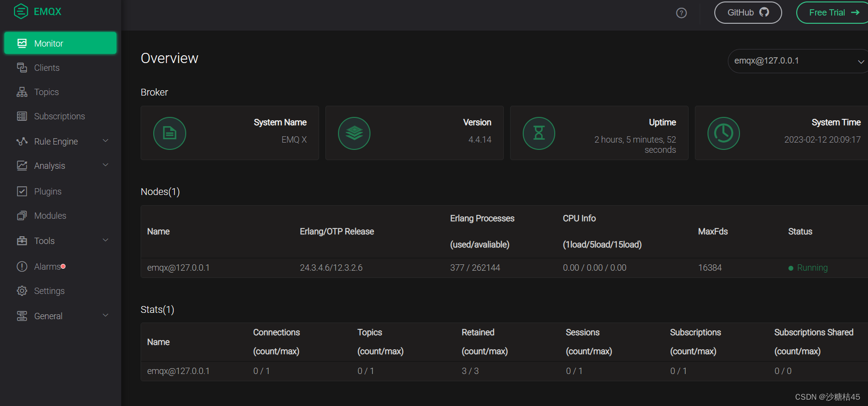Click the Clients sidebar icon
This screenshot has height=406, width=868.
click(x=22, y=67)
